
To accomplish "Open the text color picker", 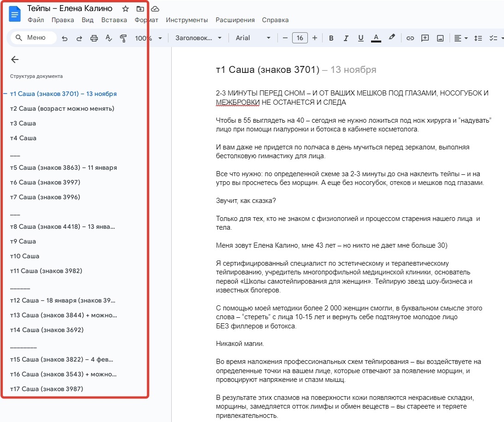I will point(376,38).
